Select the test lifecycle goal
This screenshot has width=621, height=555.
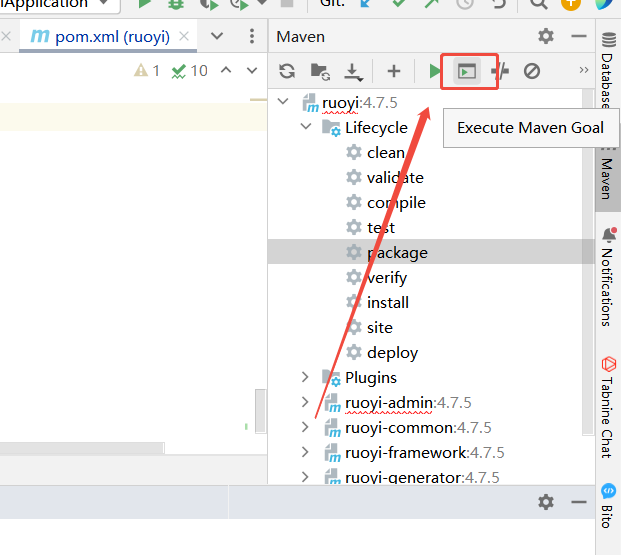click(381, 227)
